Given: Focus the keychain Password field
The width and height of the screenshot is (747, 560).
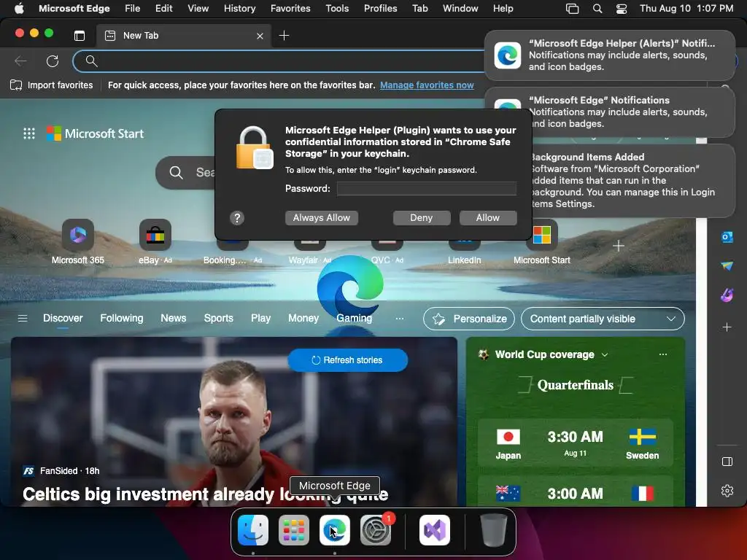Looking at the screenshot, I should (426, 189).
